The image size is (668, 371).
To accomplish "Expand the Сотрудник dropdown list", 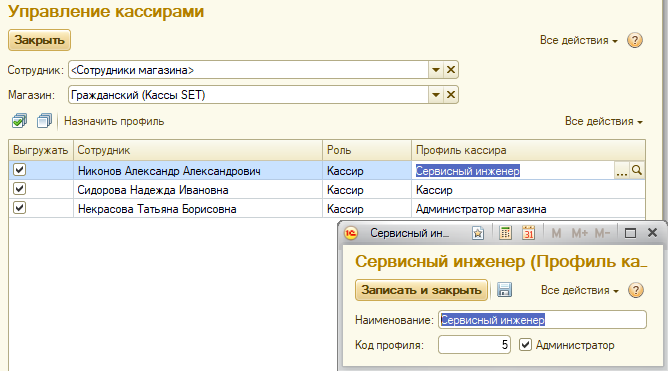I will pos(435,70).
